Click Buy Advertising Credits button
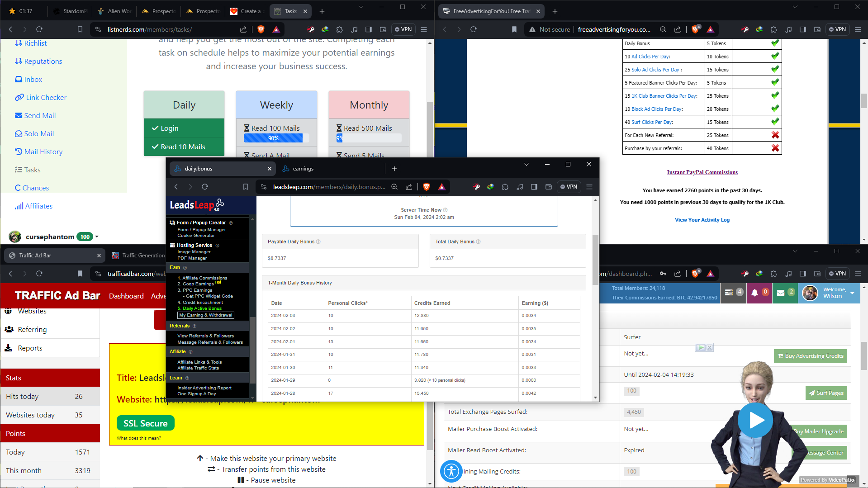This screenshot has width=868, height=488. 810,356
